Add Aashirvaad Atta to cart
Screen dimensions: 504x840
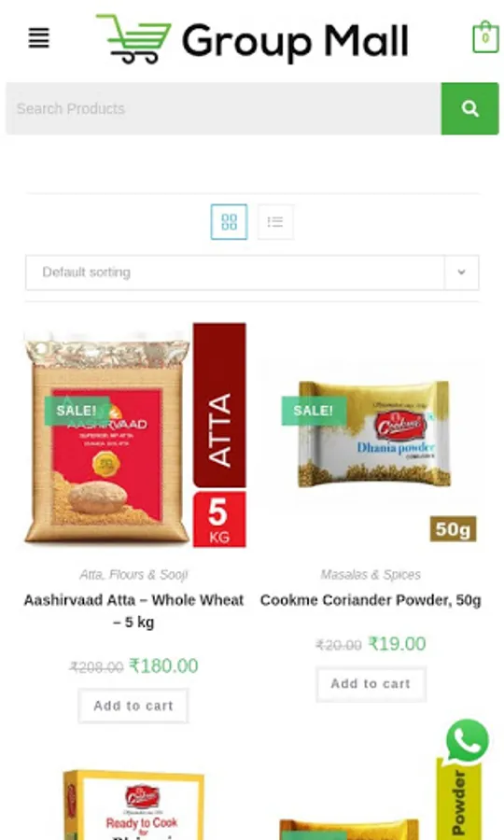[133, 707]
